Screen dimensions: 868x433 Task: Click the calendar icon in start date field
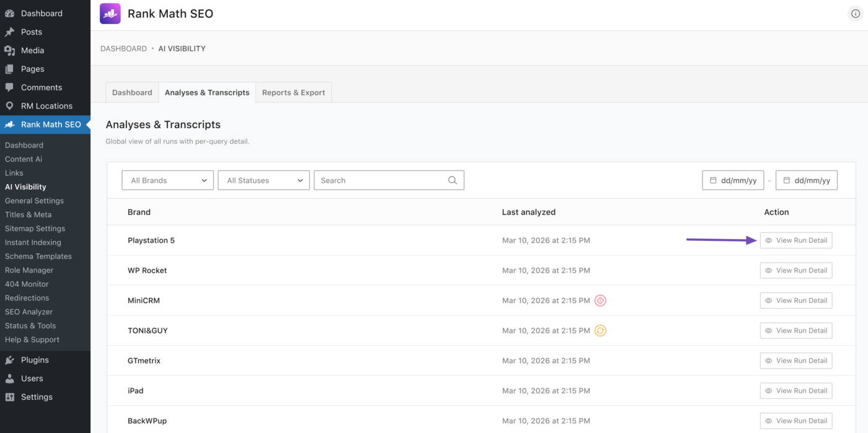tap(713, 180)
